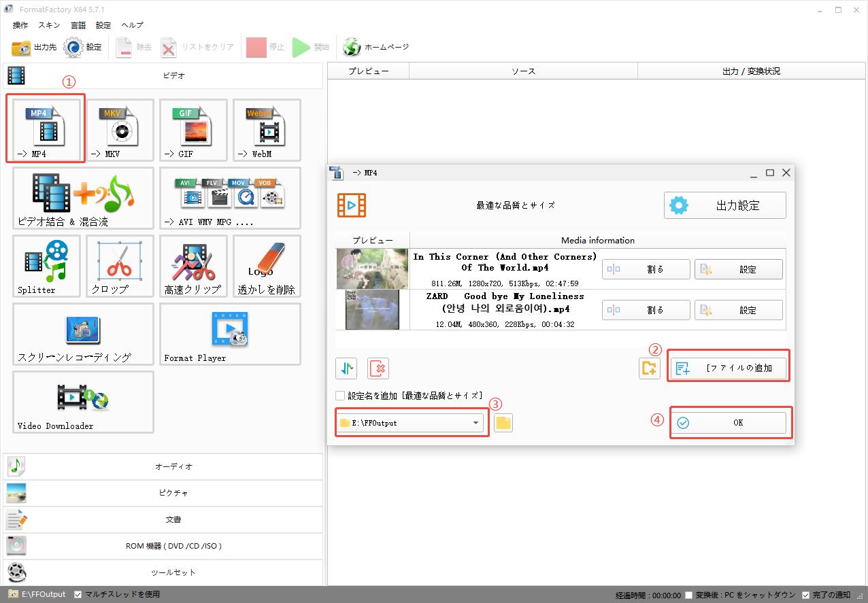The height and width of the screenshot is (603, 868).
Task: Expand the ピクチャ category section
Action: [x=163, y=493]
